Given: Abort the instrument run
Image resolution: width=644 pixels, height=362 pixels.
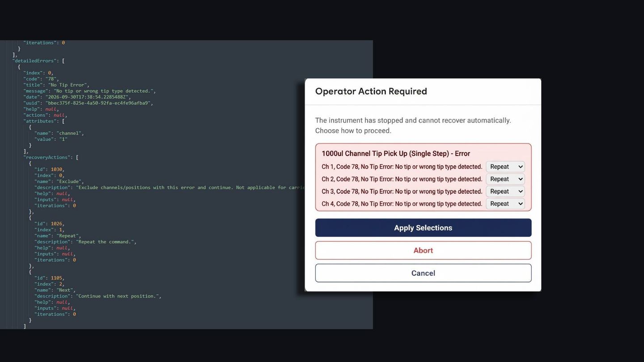Looking at the screenshot, I should click(423, 250).
